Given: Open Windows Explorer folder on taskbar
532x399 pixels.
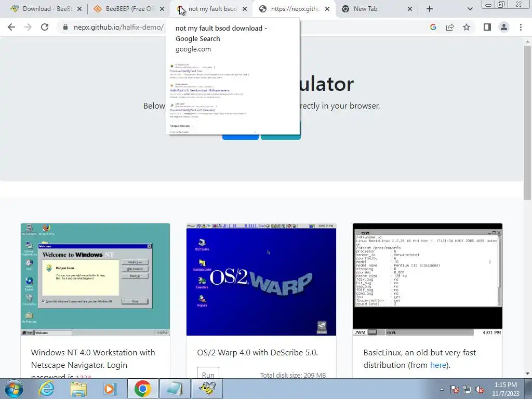Looking at the screenshot, I should coord(78,389).
